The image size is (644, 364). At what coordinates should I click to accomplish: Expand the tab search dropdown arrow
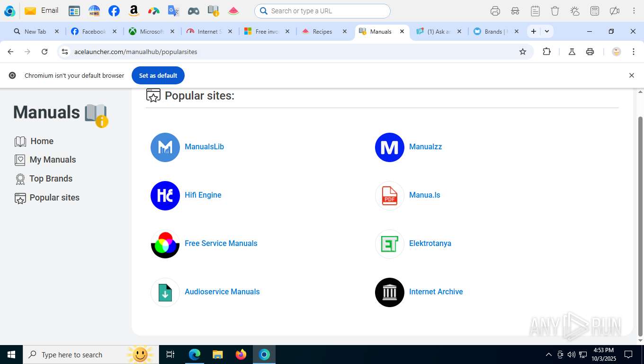(547, 32)
